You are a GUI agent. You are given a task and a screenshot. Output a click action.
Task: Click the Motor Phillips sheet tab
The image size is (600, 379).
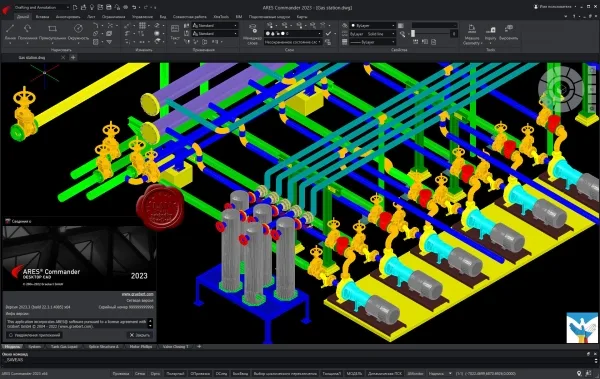point(140,346)
